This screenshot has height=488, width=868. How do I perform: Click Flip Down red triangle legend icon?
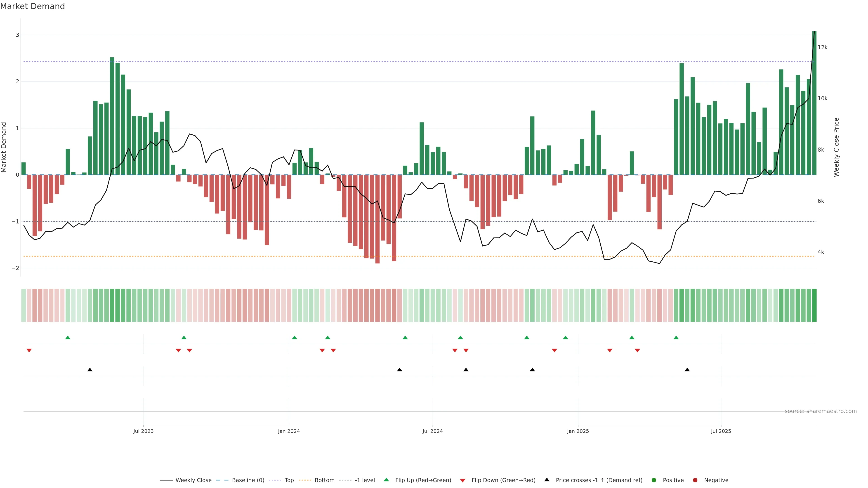(x=463, y=481)
